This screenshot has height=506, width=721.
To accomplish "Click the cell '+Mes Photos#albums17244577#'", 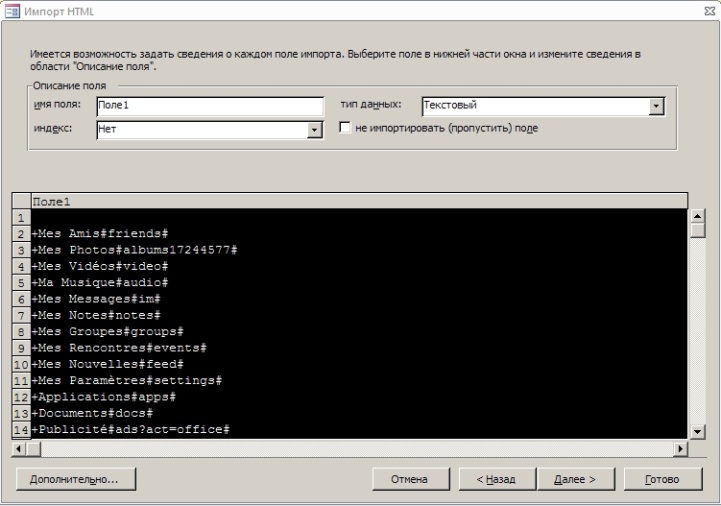I will [x=360, y=250].
